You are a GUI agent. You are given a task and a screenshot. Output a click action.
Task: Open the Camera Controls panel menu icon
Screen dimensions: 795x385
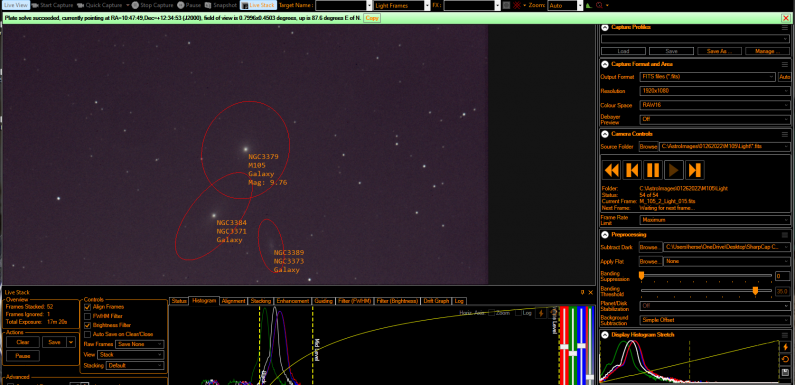[x=785, y=134]
